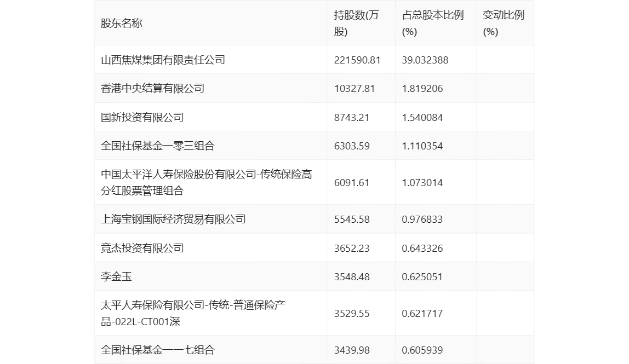Select the value 221590.81
The image size is (629, 364).
pyautogui.click(x=357, y=60)
